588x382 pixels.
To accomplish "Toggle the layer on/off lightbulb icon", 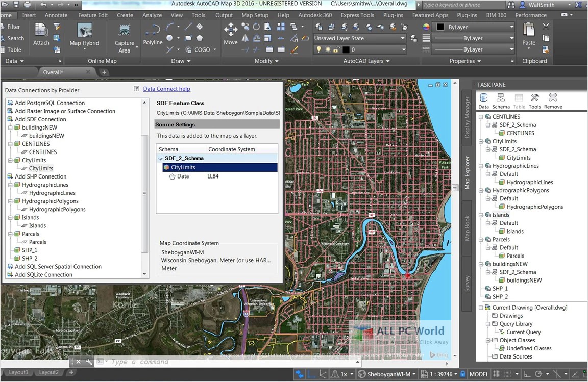I will (x=318, y=49).
